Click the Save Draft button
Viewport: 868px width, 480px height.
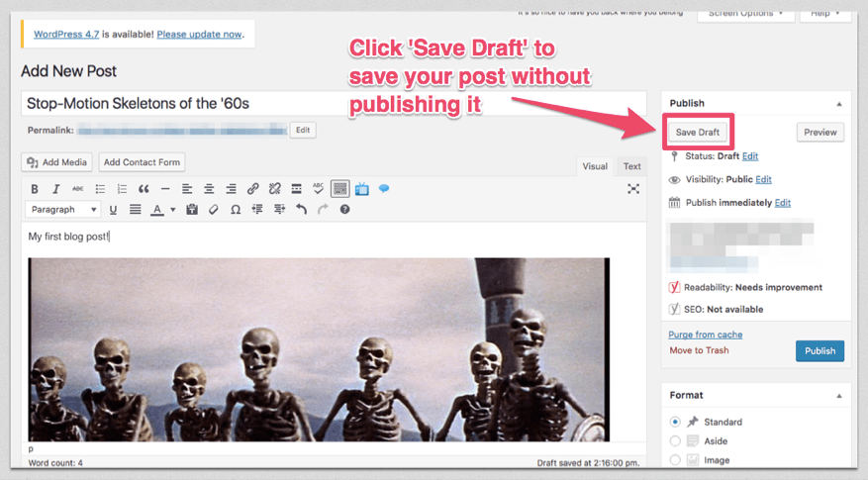coord(698,133)
